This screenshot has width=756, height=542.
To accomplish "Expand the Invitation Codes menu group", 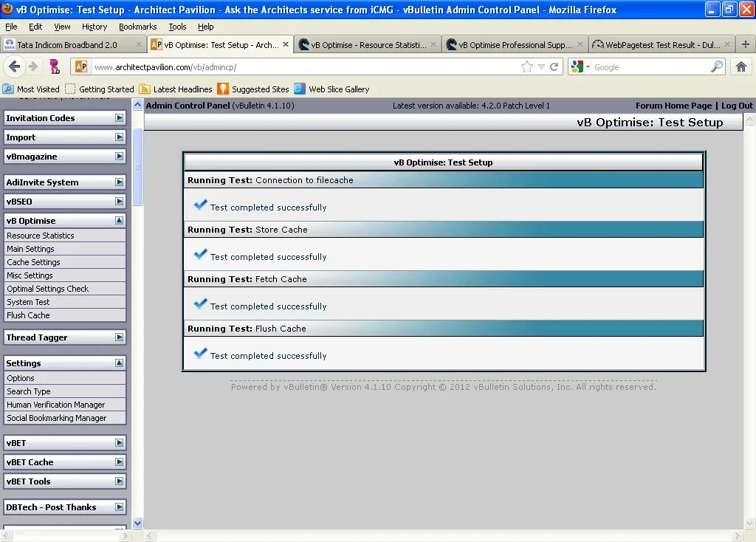I will tap(119, 117).
